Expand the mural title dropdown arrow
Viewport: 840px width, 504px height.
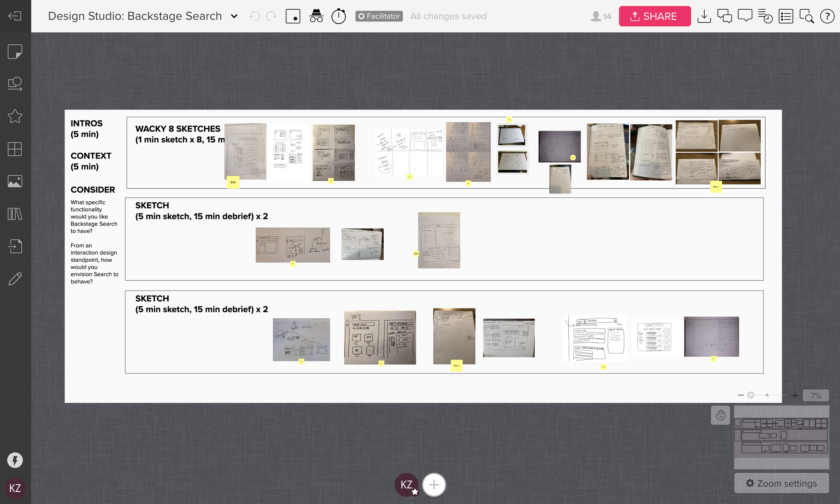pyautogui.click(x=234, y=16)
